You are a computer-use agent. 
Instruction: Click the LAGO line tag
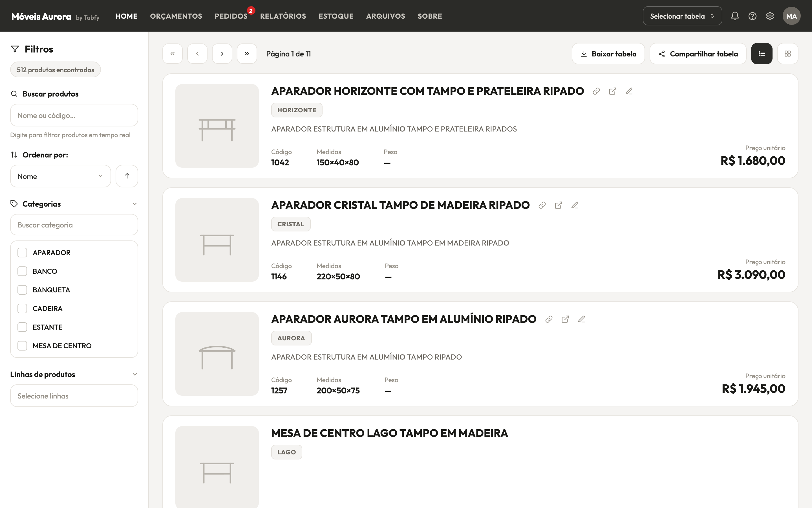(x=286, y=452)
